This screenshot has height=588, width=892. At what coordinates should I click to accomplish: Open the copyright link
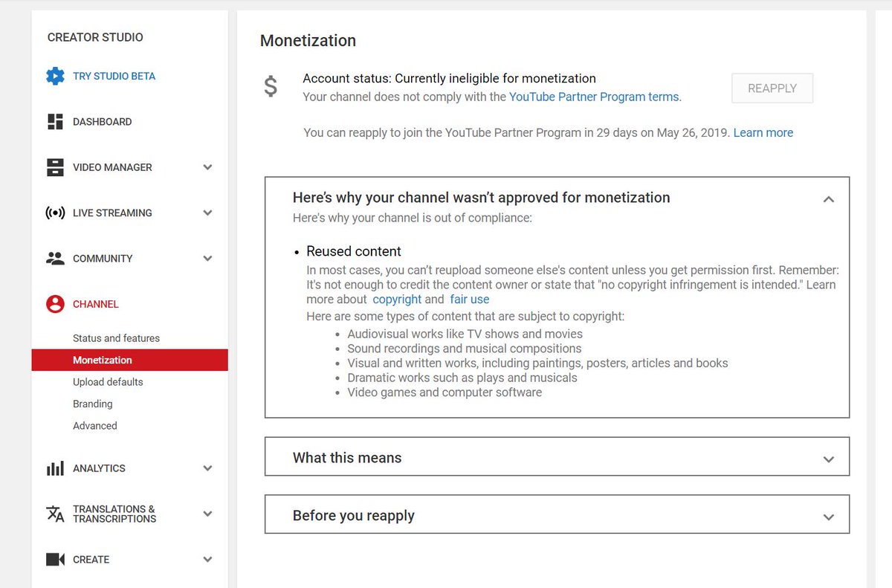tap(397, 299)
